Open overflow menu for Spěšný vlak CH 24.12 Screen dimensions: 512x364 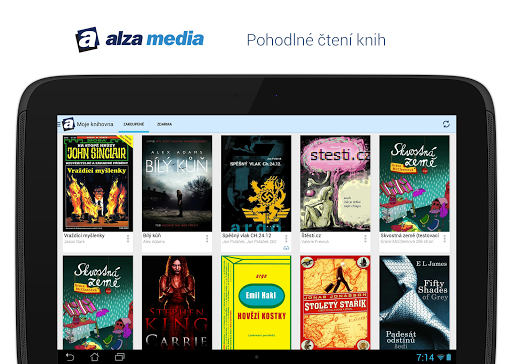point(286,239)
